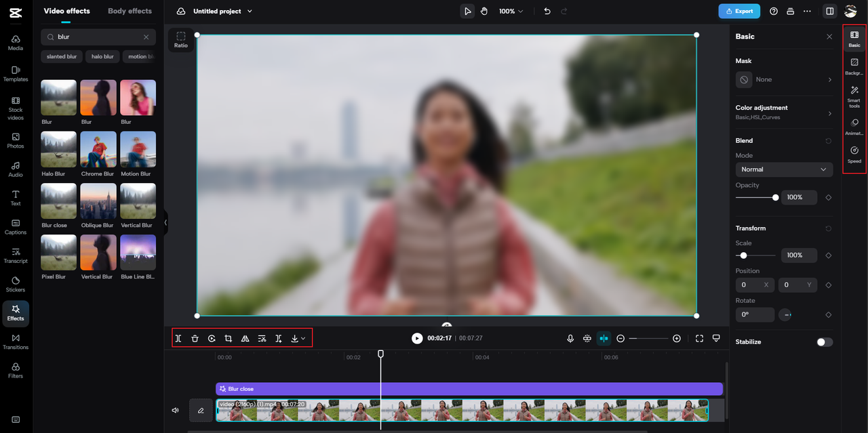Viewport: 868px width, 433px height.
Task: Toggle auto-snap in the timeline toolbar
Action: tap(604, 338)
